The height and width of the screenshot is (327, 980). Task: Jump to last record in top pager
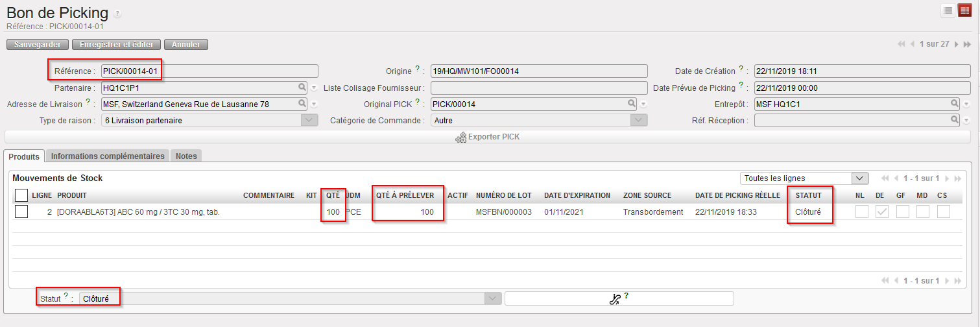click(x=967, y=44)
